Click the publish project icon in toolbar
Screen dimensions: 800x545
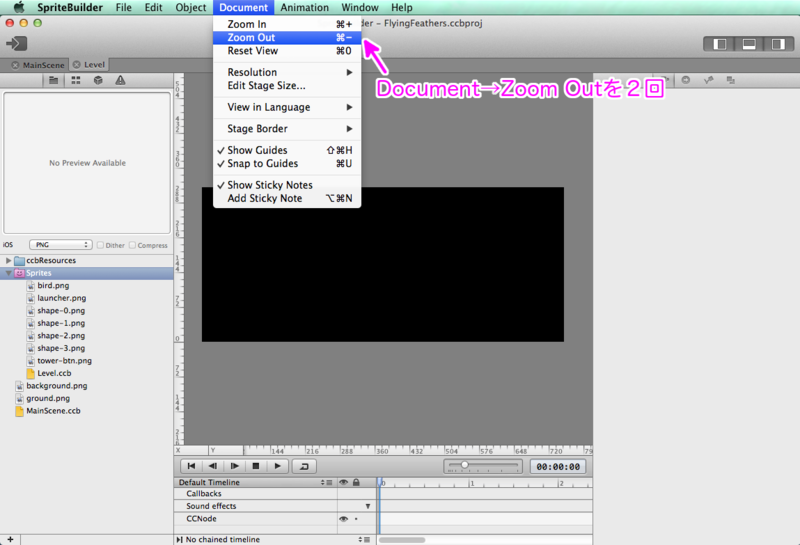tap(16, 43)
